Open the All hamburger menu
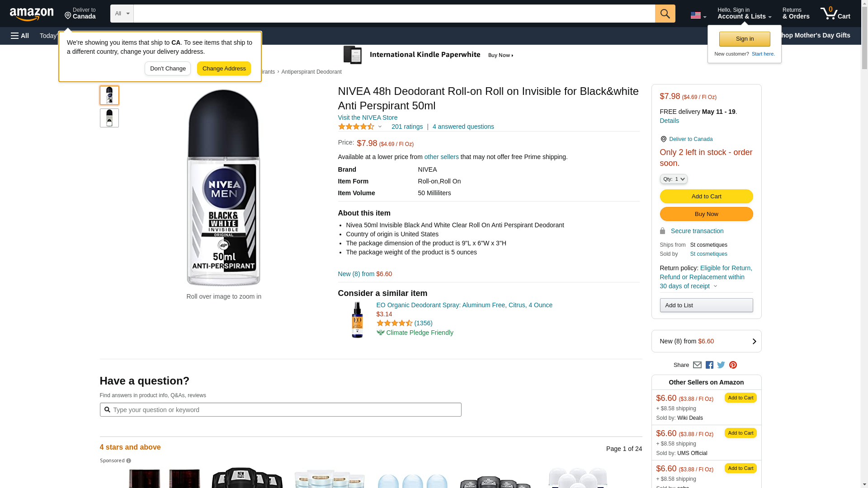This screenshot has height=488, width=868. pyautogui.click(x=20, y=36)
